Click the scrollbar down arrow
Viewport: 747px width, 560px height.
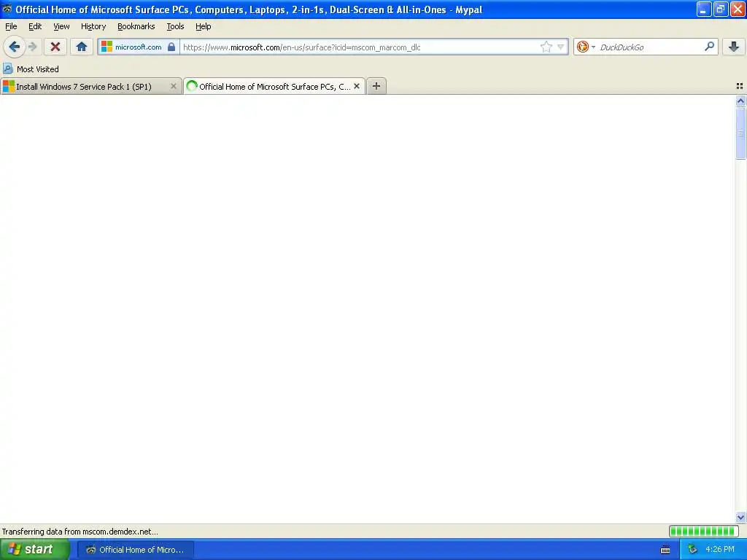(740, 517)
